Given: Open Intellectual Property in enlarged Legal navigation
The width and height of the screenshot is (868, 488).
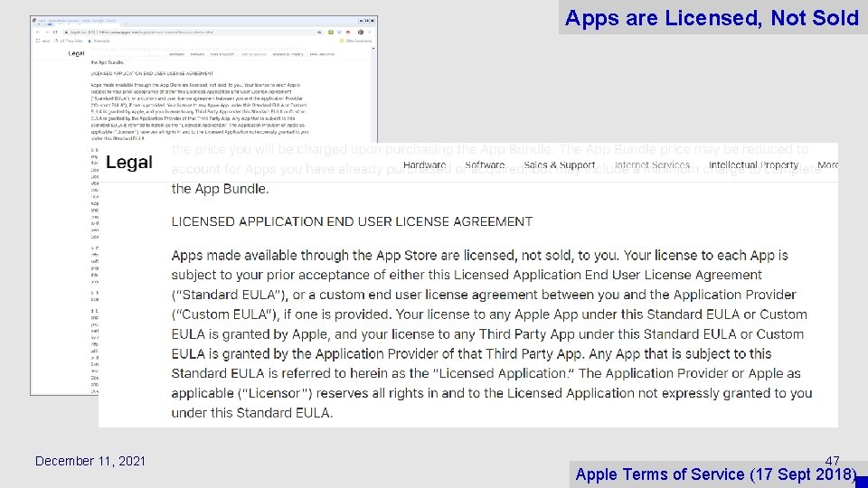Looking at the screenshot, I should point(753,164).
